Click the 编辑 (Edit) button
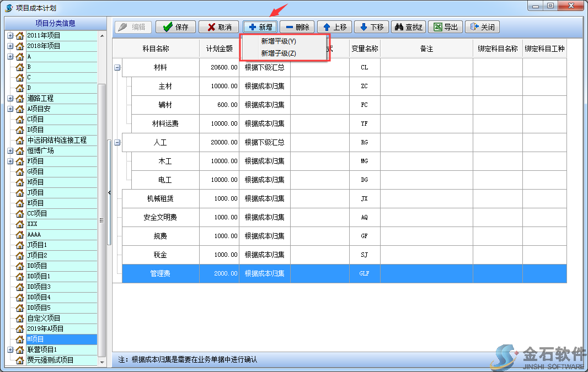Screen dimensions: 588x372 tap(132, 26)
